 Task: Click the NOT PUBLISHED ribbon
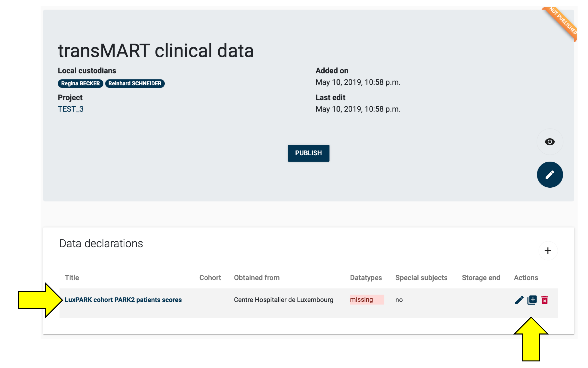tap(563, 21)
